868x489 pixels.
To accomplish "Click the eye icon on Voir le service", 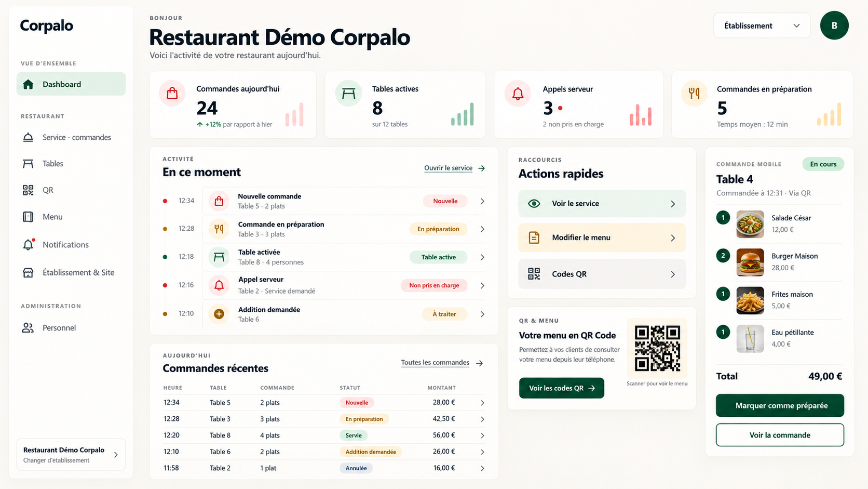I will [x=534, y=204].
